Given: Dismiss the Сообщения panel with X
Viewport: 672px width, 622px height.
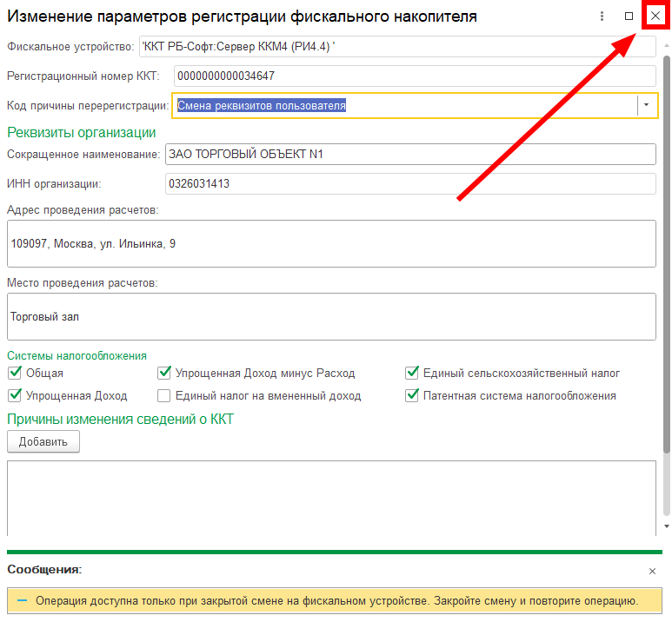Looking at the screenshot, I should pos(653,571).
